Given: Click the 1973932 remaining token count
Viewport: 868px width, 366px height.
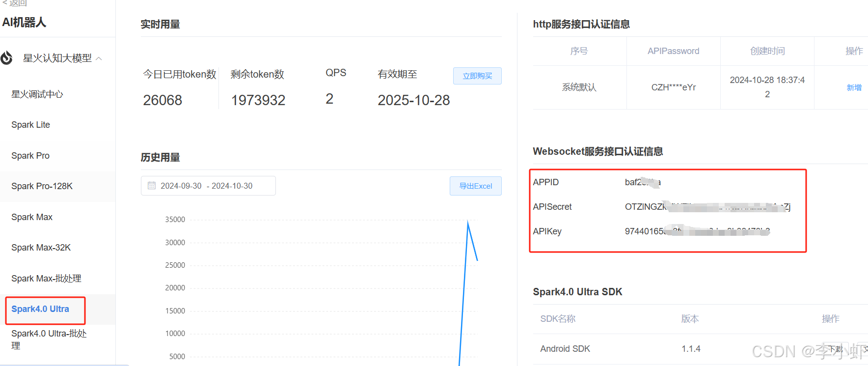Looking at the screenshot, I should pyautogui.click(x=258, y=100).
